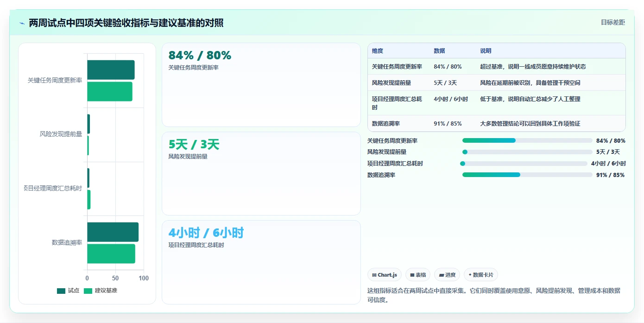The height and width of the screenshot is (323, 644).
Task: Click the 5天 / 3天 cell in the table
Action: click(445, 83)
